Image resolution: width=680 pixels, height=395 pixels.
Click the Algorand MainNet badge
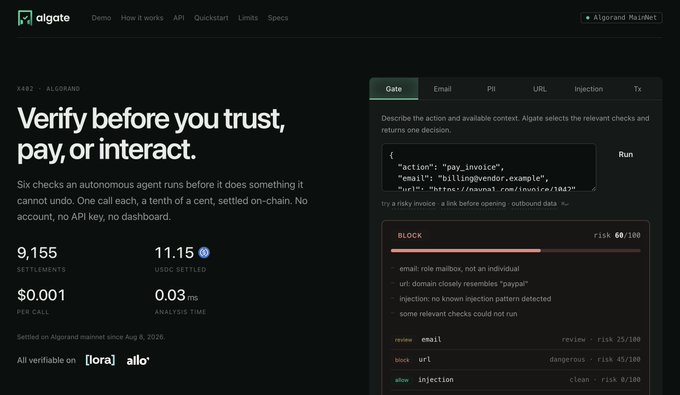621,18
